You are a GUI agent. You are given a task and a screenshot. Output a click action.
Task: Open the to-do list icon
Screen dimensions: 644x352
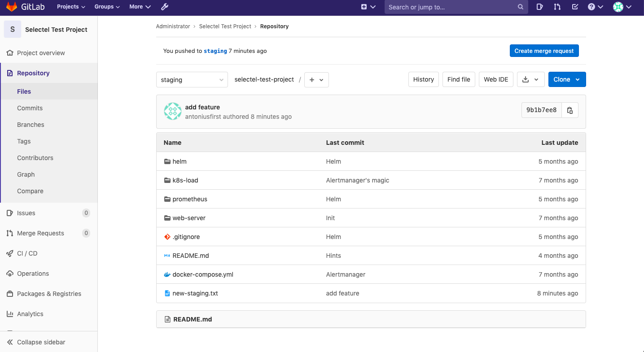tap(575, 7)
